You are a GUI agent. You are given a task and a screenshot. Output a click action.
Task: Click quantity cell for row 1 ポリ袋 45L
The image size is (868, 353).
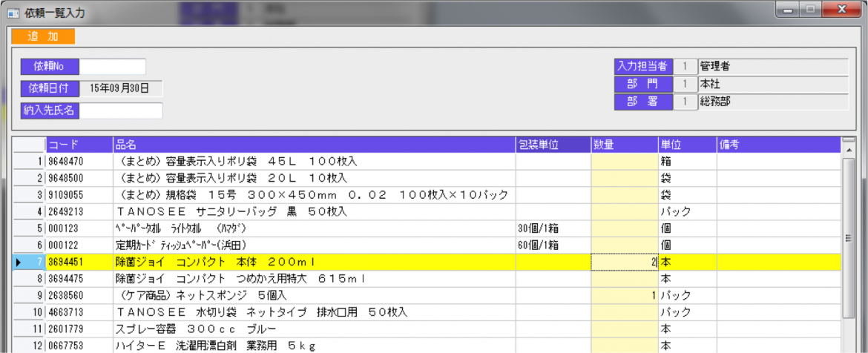tap(625, 162)
